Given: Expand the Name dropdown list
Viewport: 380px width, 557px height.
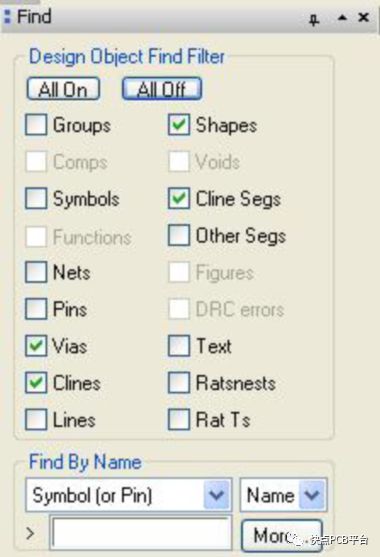Looking at the screenshot, I should click(x=283, y=495).
